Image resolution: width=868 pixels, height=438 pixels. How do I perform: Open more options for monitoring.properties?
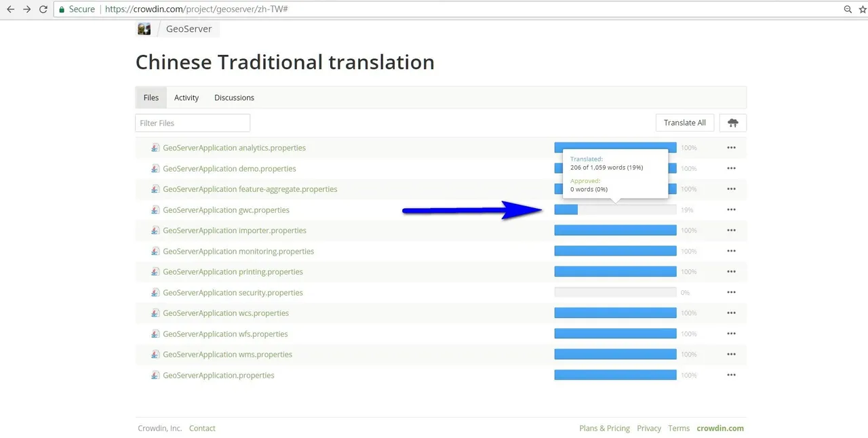click(x=731, y=252)
